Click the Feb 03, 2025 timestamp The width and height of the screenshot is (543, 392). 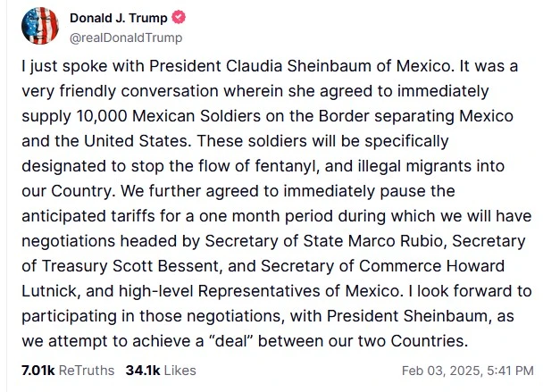click(466, 371)
